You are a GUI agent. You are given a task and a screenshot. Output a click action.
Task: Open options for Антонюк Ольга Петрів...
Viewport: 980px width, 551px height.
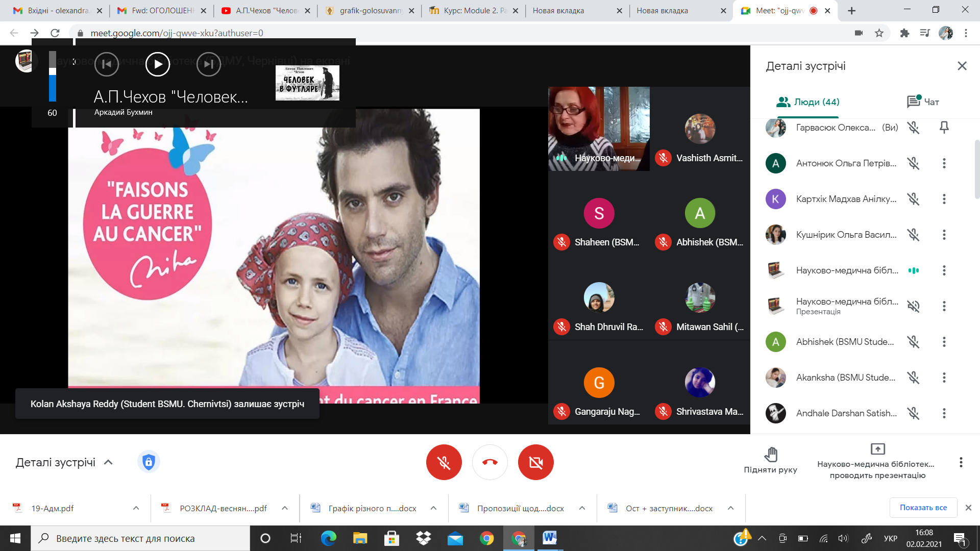944,163
